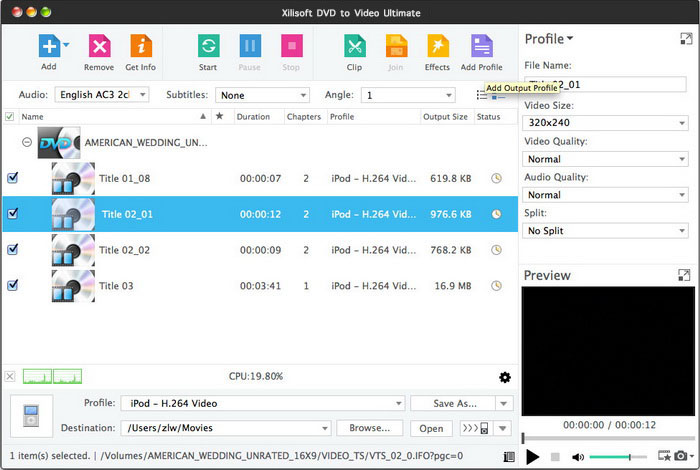Sort by the Status column header

coord(495,116)
